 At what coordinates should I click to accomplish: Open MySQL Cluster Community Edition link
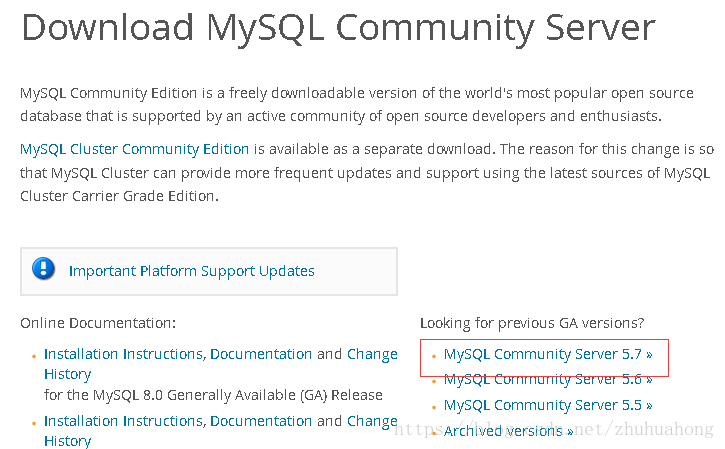click(135, 149)
